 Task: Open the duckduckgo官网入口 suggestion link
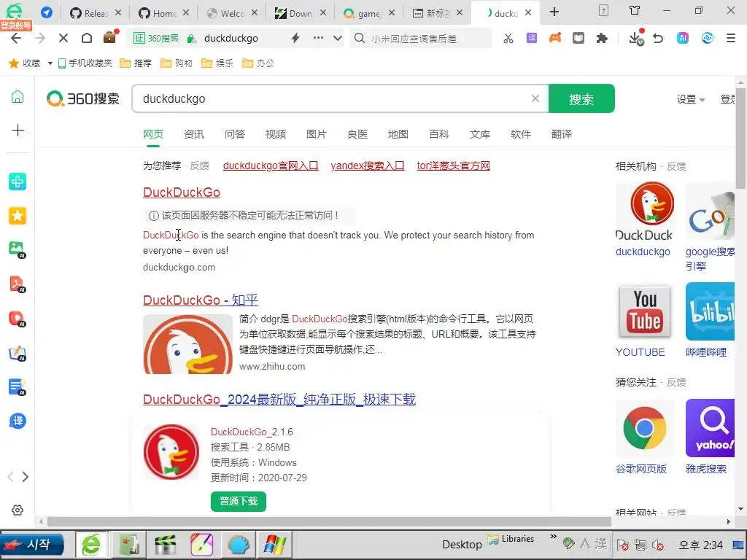pyautogui.click(x=271, y=166)
